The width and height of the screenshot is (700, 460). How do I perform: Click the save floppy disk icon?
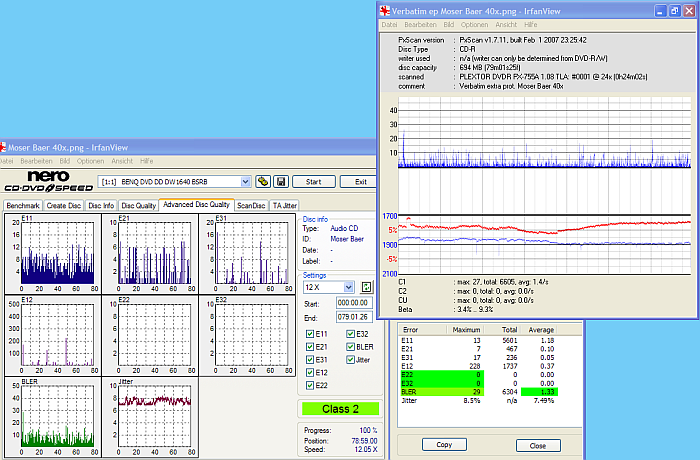pos(281,182)
